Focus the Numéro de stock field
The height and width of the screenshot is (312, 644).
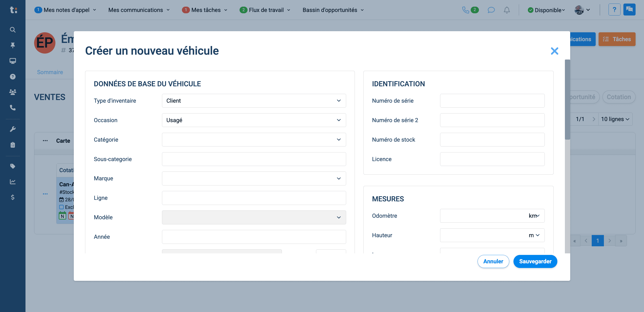coord(492,140)
